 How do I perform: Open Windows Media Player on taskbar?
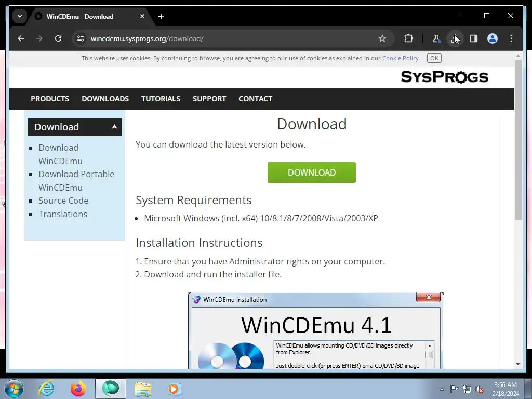pos(175,389)
